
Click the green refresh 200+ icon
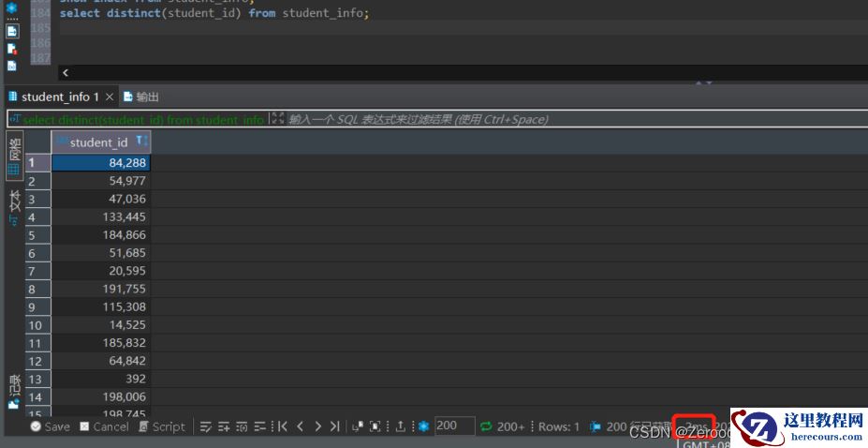pos(486,426)
